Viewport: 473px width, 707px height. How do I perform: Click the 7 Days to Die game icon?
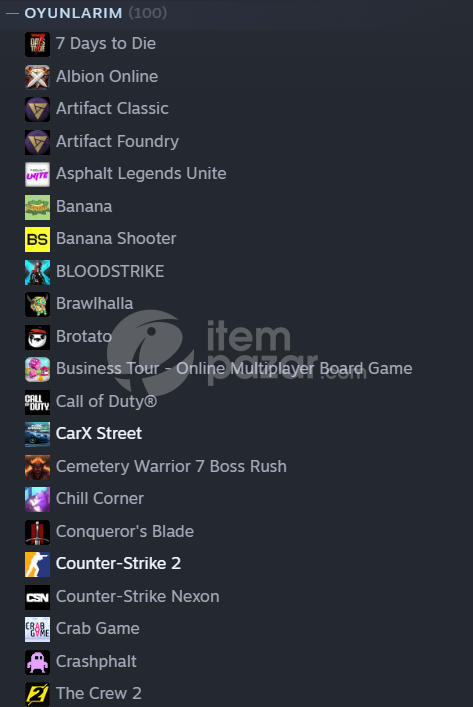37,44
